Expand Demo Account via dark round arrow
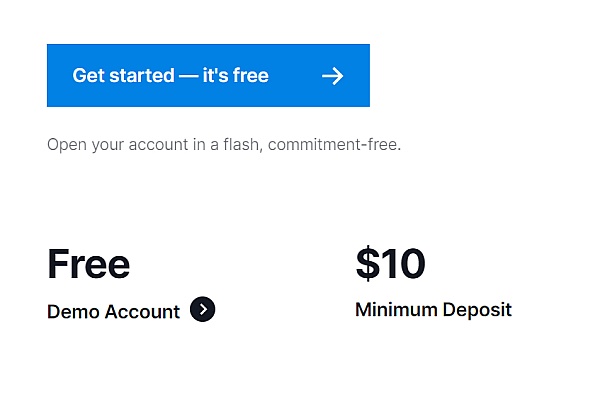Image resolution: width=600 pixels, height=416 pixels. pos(202,309)
